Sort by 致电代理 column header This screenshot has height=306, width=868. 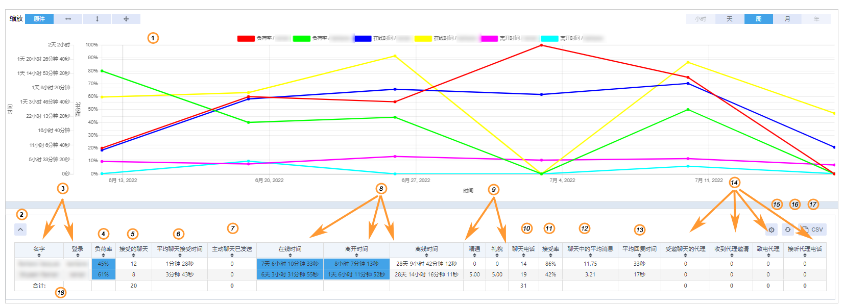coord(768,250)
